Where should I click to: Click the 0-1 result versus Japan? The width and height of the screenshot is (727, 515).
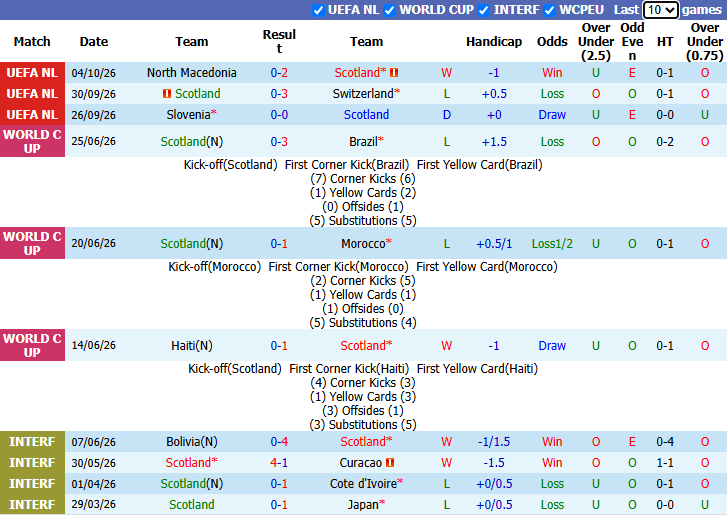coord(279,504)
